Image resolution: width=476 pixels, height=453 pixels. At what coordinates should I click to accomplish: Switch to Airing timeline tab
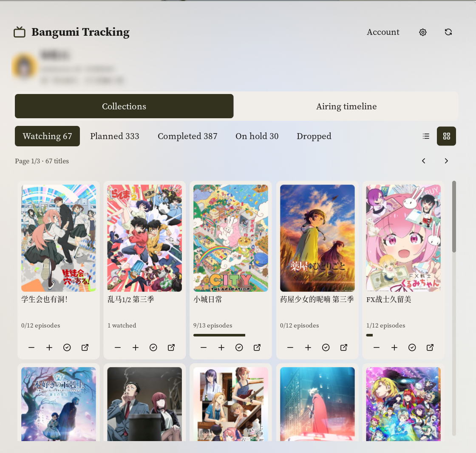pos(346,106)
